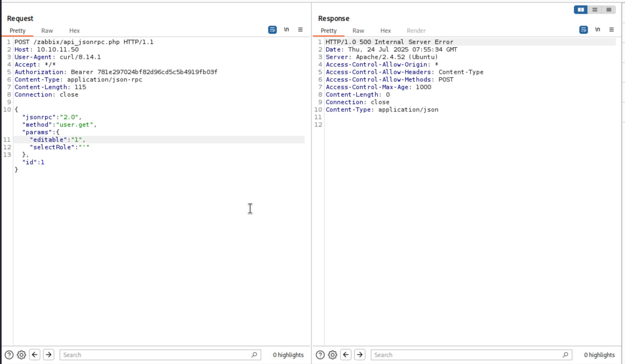The height and width of the screenshot is (364, 625).
Task: Click the Access-Control-Max-Age: 1000 header
Action: pyautogui.click(x=378, y=87)
